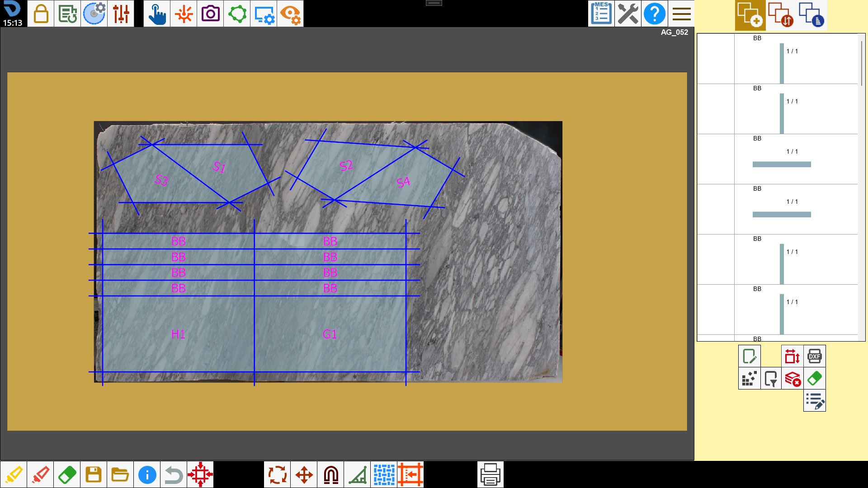
Task: Open the wrench and screwdriver tools
Action: [x=628, y=14]
